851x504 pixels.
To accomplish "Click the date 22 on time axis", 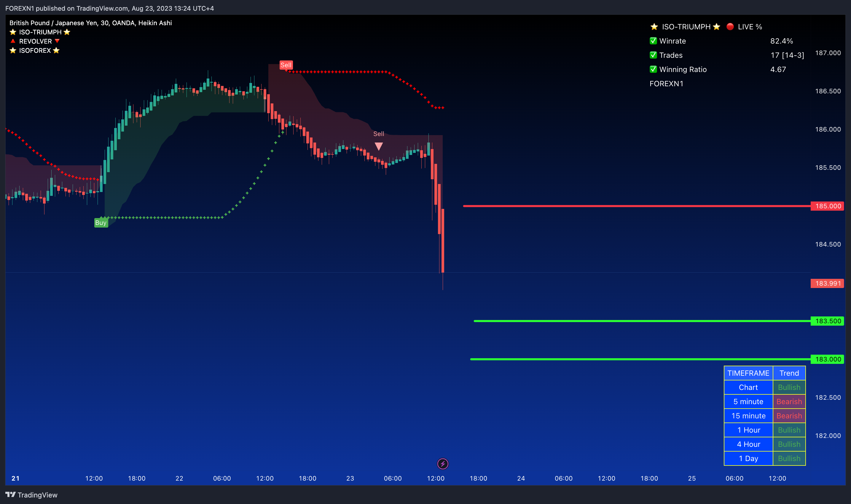I will click(x=179, y=478).
